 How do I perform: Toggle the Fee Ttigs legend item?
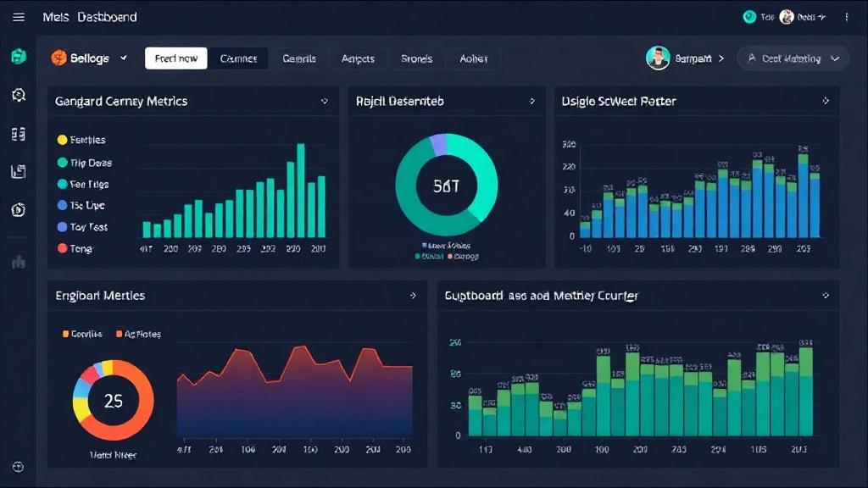pyautogui.click(x=83, y=184)
